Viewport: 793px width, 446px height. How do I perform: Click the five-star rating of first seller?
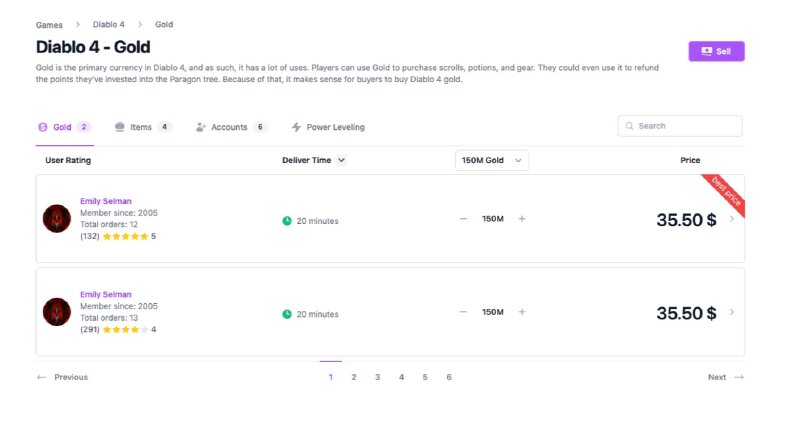point(125,236)
